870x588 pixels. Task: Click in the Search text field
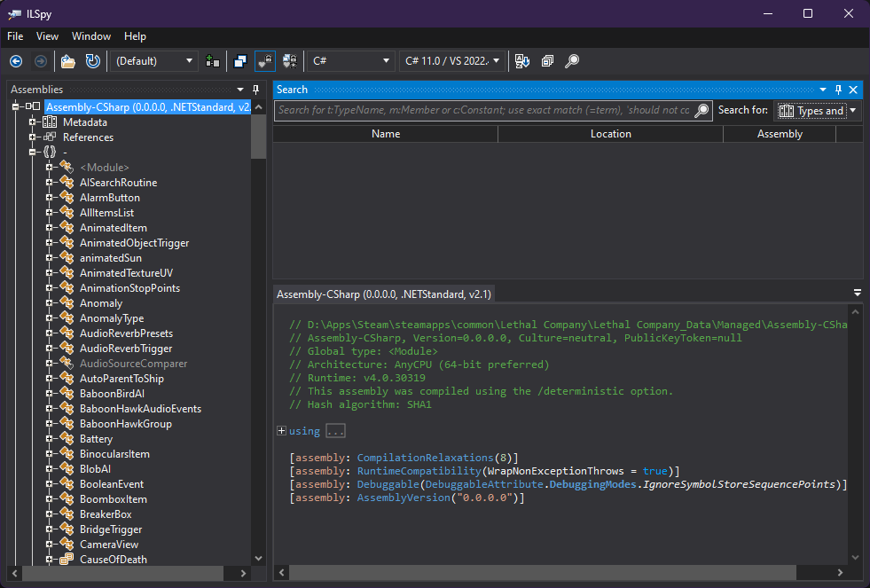point(483,111)
